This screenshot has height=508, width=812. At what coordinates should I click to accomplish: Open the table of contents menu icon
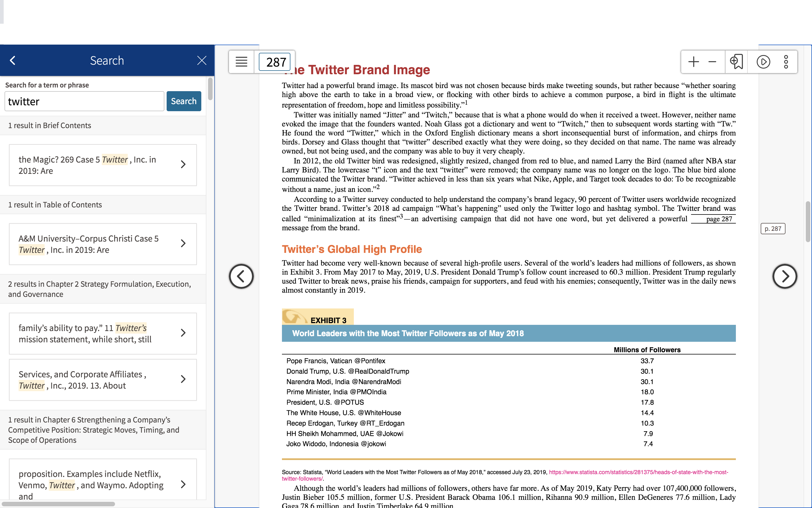pyautogui.click(x=241, y=62)
